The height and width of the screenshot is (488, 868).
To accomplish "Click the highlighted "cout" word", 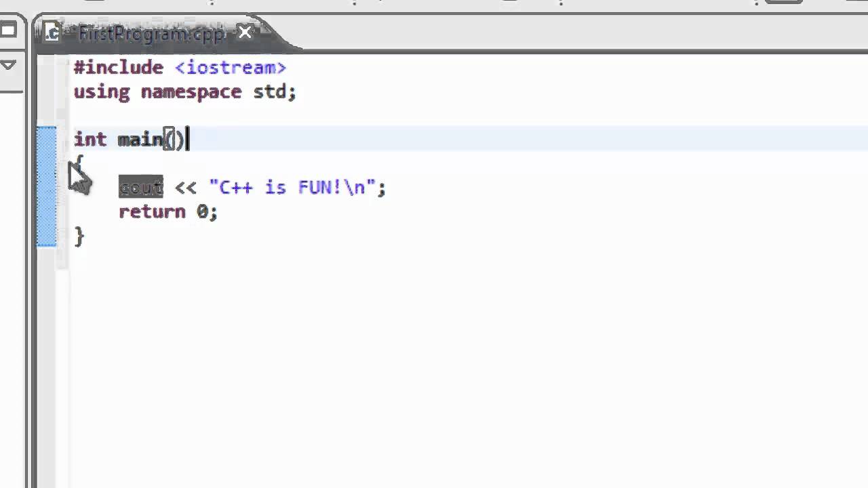I will coord(140,187).
